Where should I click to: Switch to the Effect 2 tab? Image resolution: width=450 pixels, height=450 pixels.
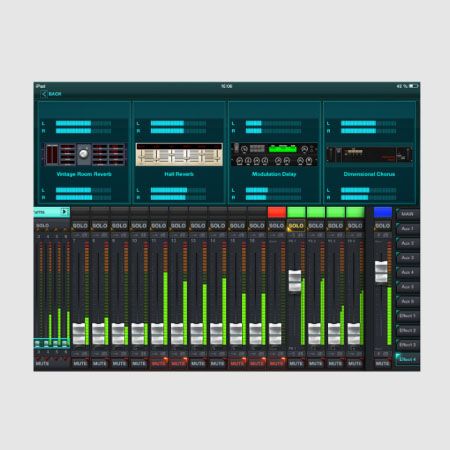click(x=408, y=330)
